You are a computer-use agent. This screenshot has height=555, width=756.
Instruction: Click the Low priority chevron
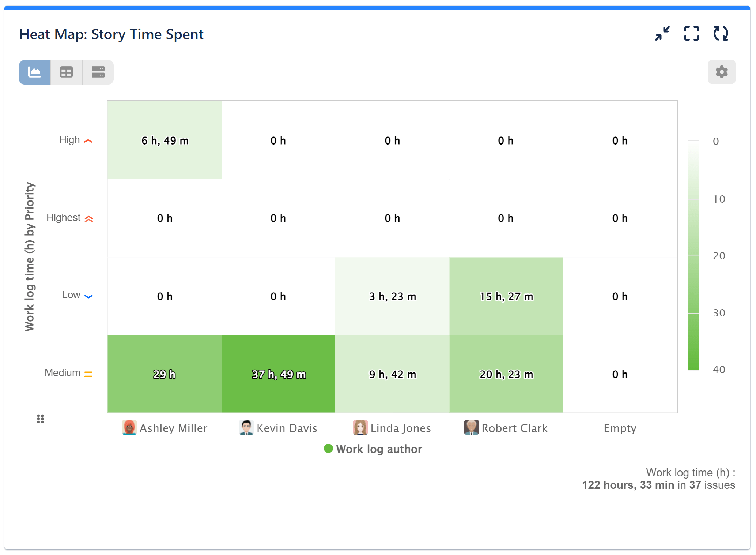(x=88, y=296)
